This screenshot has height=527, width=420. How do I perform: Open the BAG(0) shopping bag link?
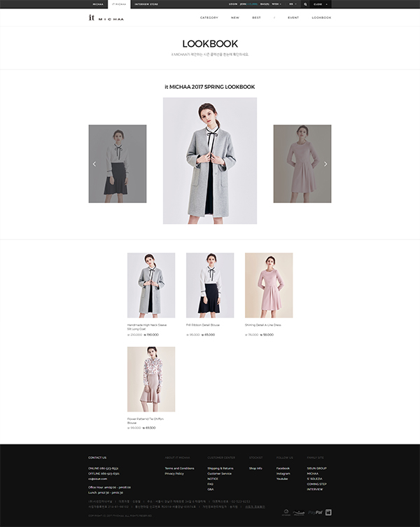coord(265,4)
